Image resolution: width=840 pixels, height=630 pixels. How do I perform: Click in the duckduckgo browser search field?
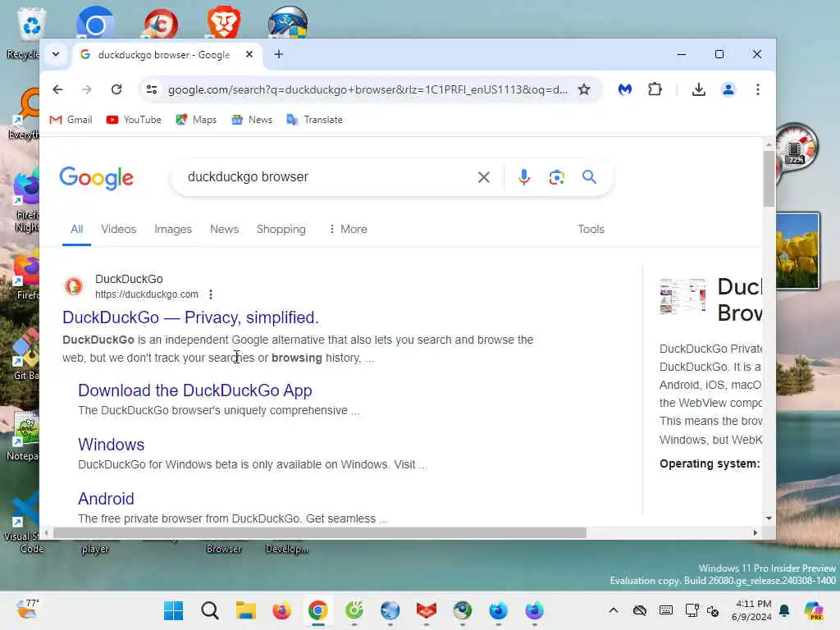pos(326,177)
